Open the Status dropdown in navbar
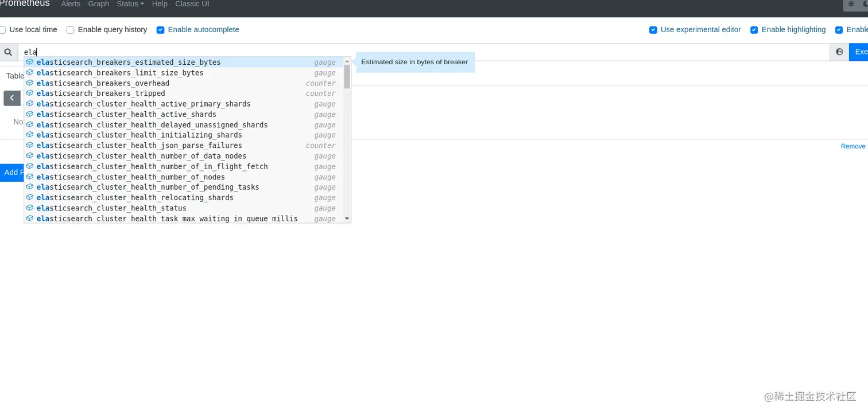Screen dimensions: 868x414 tap(130, 4)
